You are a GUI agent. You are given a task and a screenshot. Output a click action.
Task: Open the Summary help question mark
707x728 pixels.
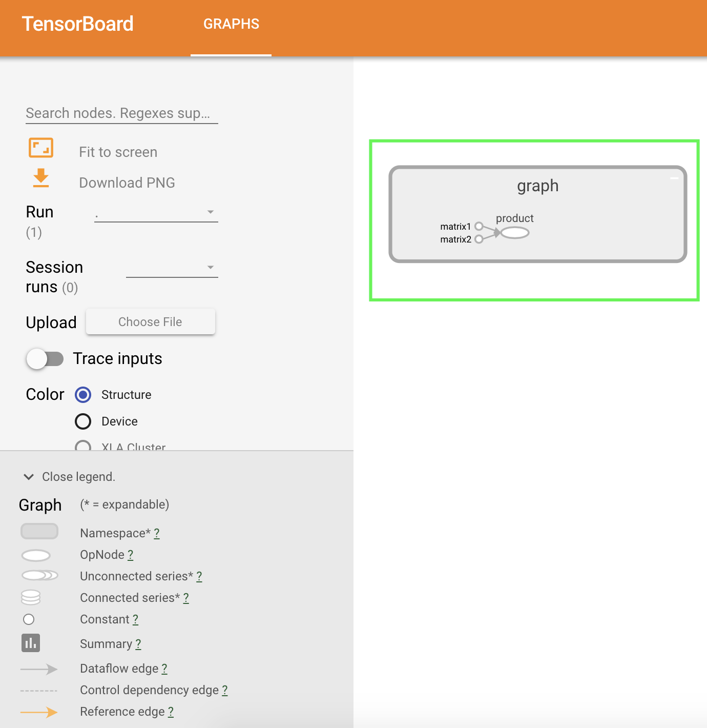pos(138,644)
